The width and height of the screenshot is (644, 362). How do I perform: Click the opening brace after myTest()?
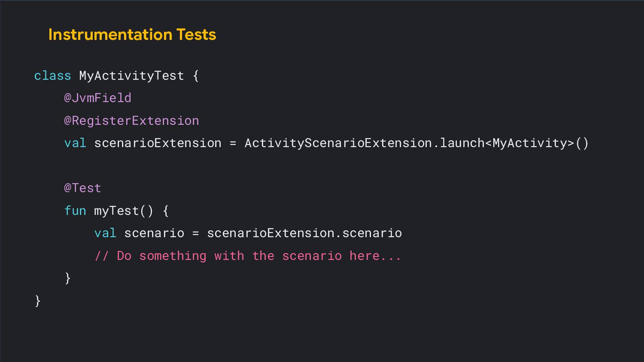coord(166,211)
